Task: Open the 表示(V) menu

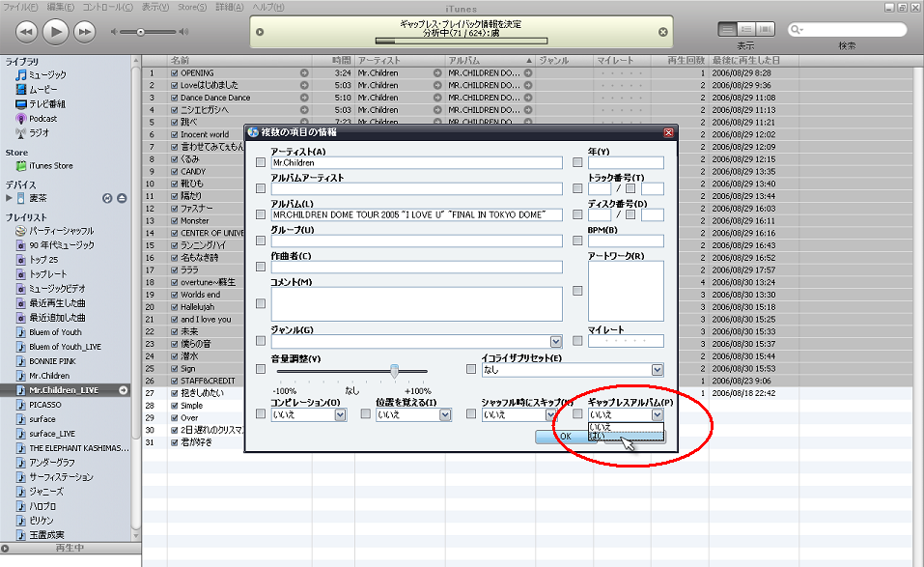Action: [155, 7]
